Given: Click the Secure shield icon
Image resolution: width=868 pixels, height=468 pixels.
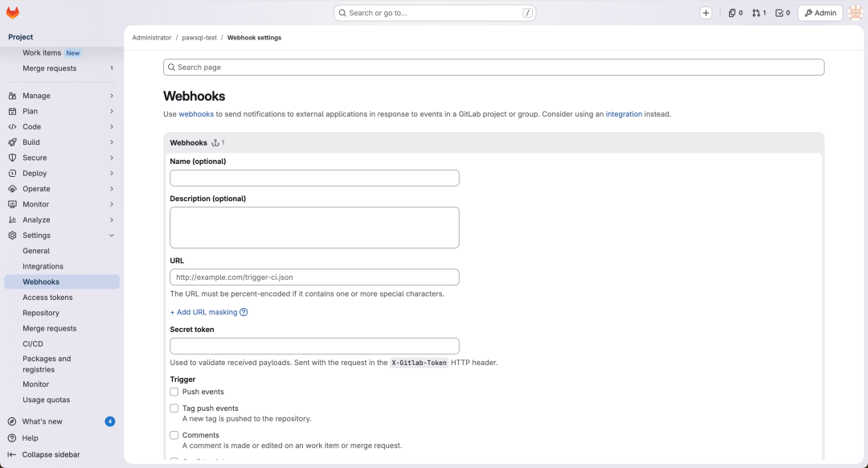Looking at the screenshot, I should tap(12, 158).
